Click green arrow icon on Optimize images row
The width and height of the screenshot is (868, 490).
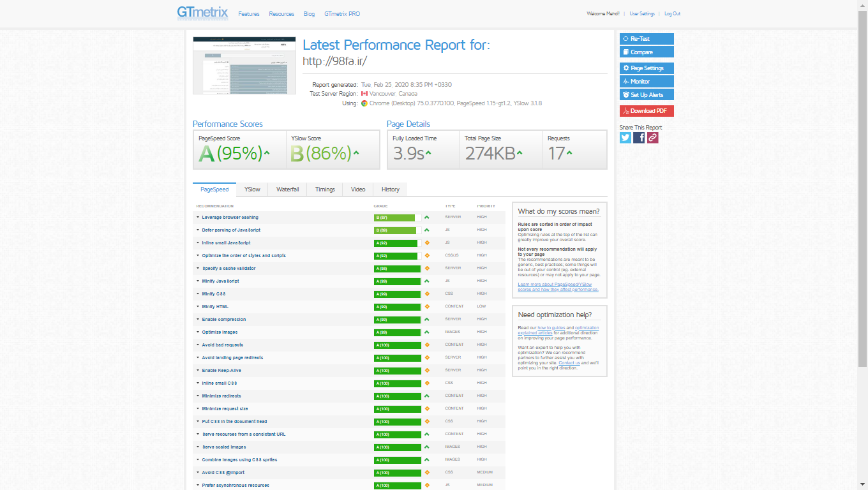click(427, 332)
